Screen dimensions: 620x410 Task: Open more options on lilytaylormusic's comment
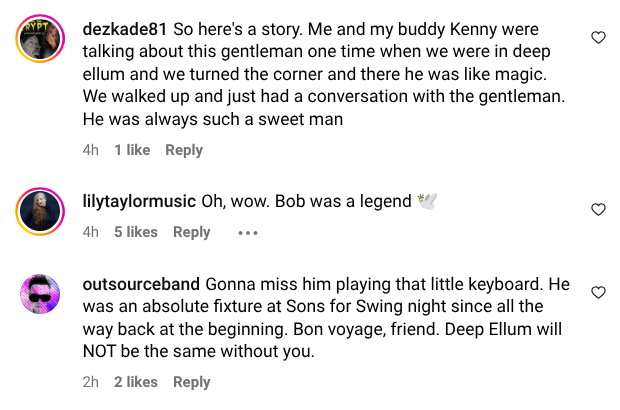click(247, 233)
